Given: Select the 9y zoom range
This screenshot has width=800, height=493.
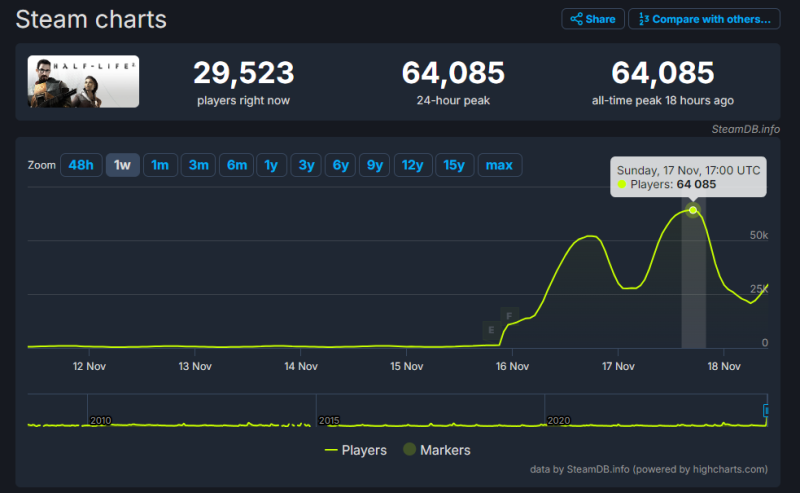Looking at the screenshot, I should tap(375, 165).
